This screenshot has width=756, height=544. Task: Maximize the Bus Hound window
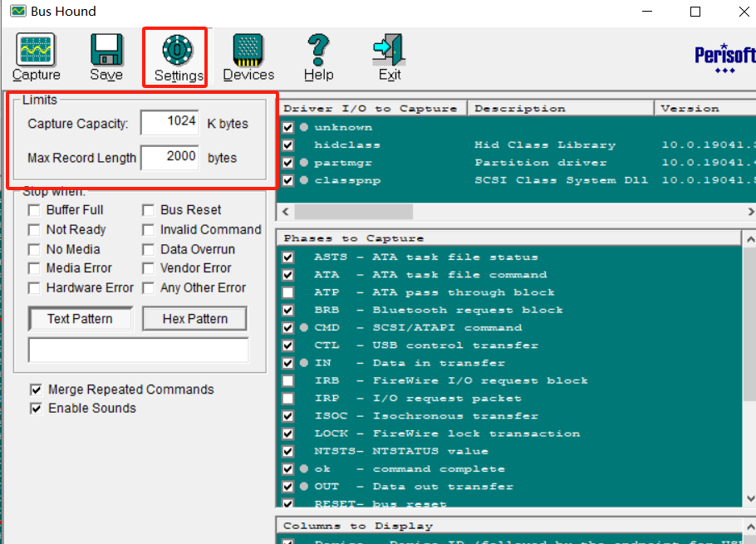pyautogui.click(x=695, y=12)
